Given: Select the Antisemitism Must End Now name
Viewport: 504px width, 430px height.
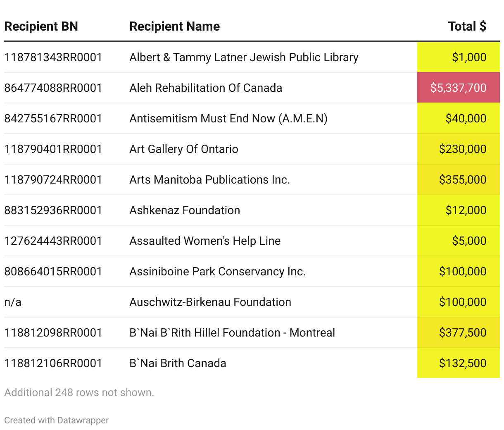Looking at the screenshot, I should click(x=228, y=118).
